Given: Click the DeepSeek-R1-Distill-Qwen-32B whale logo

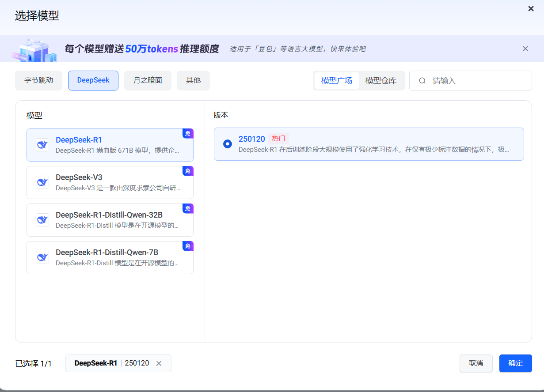Looking at the screenshot, I should (42, 220).
